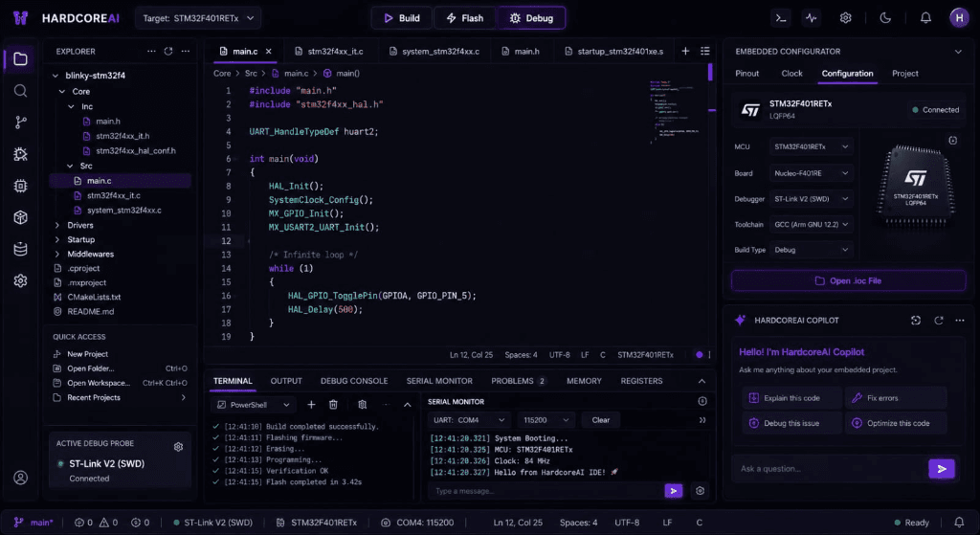Screen dimensions: 980x535
Task: Send the serial monitor message
Action: point(673,491)
